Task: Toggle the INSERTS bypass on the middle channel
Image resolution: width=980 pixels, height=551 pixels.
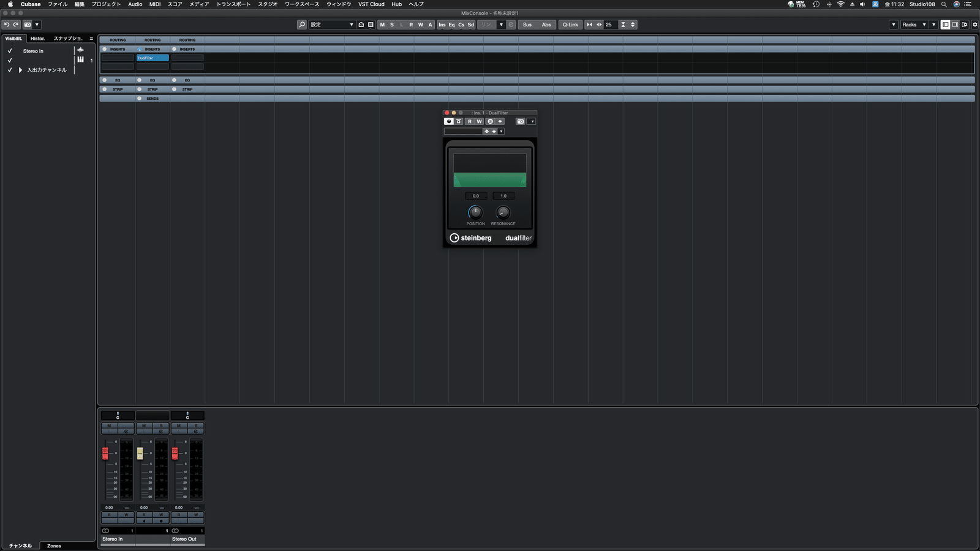Action: pyautogui.click(x=139, y=49)
